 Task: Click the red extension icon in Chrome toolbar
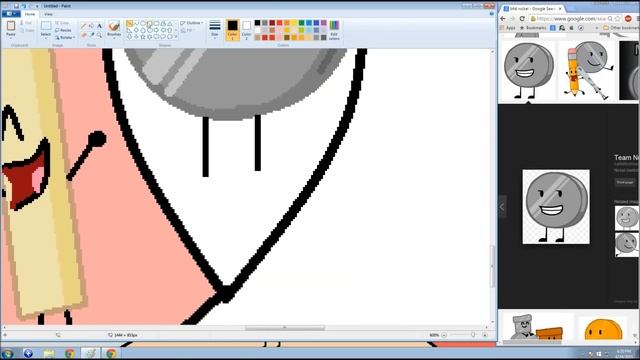pos(628,19)
